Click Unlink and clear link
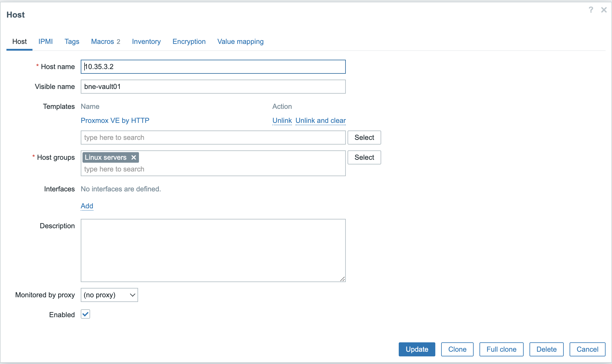Image resolution: width=612 pixels, height=364 pixels. [x=320, y=121]
